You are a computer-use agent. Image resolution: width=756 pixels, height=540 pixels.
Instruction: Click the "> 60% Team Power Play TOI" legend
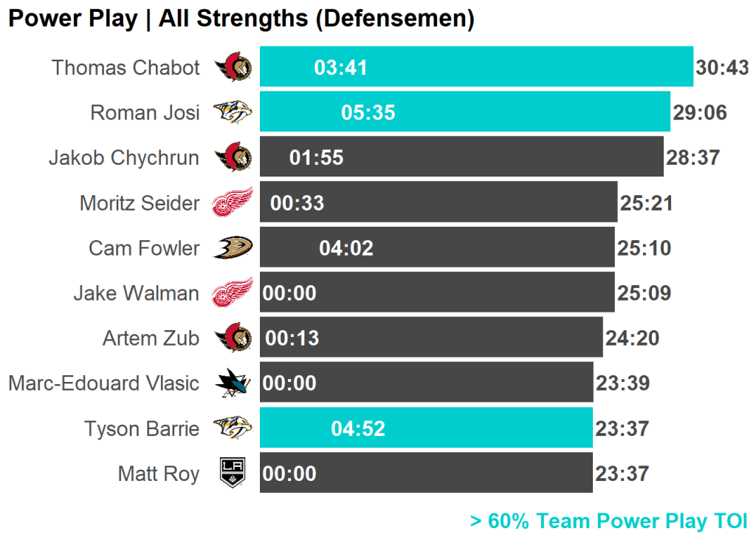coord(608,521)
